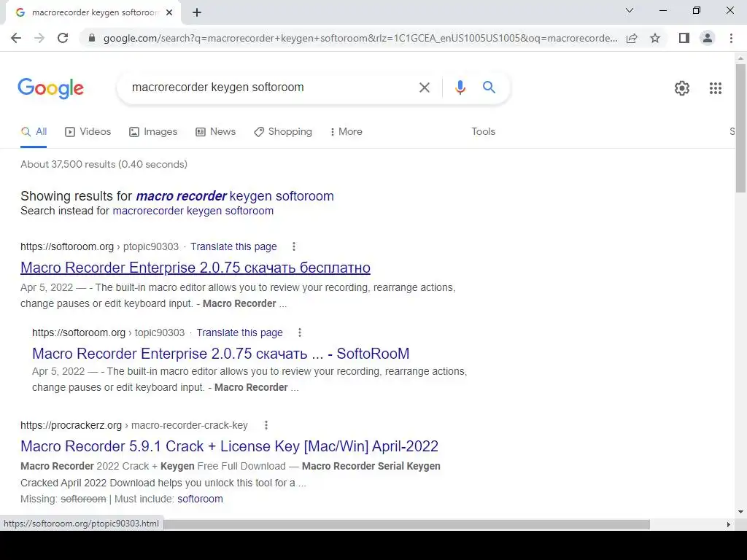Switch to the Shopping tab
Image resolution: width=747 pixels, height=560 pixels.
283,132
